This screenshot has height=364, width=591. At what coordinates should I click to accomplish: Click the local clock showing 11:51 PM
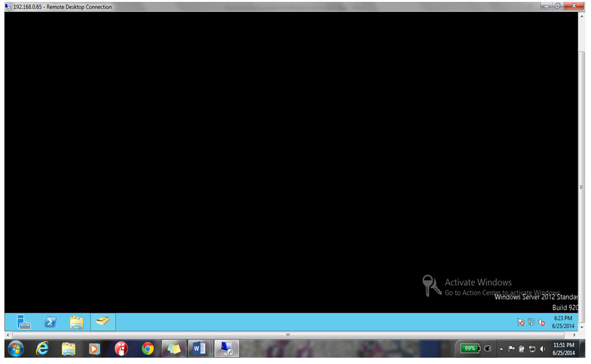(564, 349)
